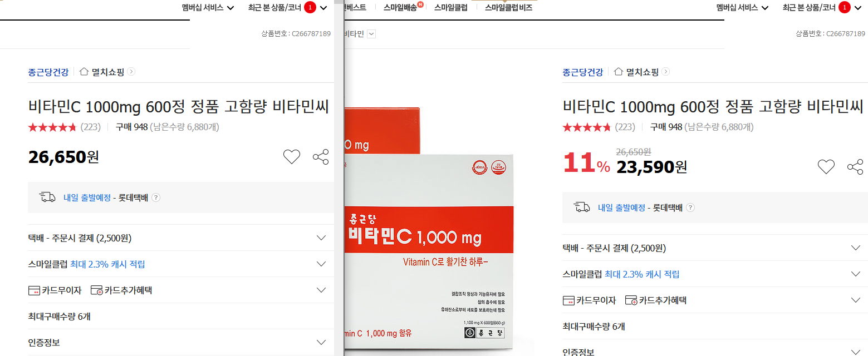Click the red 11% discount rate
This screenshot has height=356, width=868.
coord(587,164)
